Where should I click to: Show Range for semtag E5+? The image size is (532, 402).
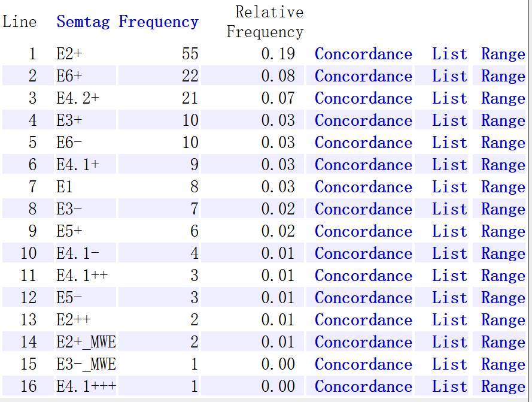tap(503, 231)
